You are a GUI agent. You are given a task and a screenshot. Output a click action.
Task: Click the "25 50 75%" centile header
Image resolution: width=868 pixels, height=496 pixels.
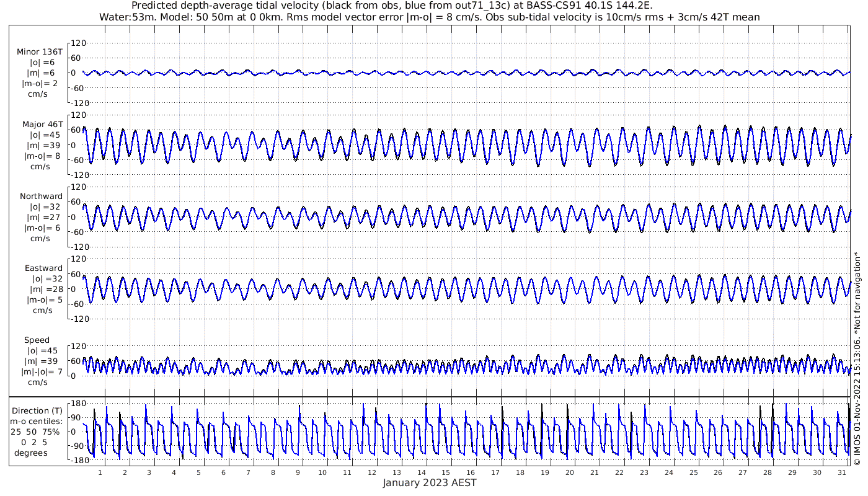click(x=35, y=432)
